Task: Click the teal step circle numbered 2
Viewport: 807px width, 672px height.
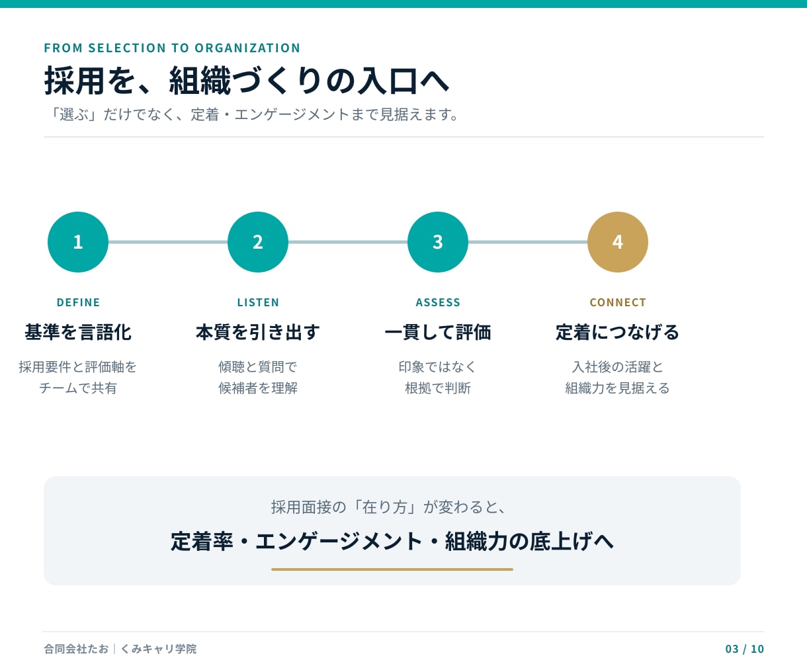Action: coord(258,242)
